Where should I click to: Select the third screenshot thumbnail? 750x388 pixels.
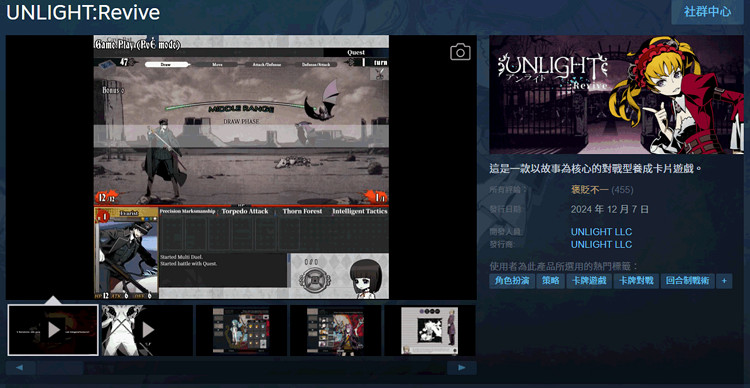(x=241, y=330)
